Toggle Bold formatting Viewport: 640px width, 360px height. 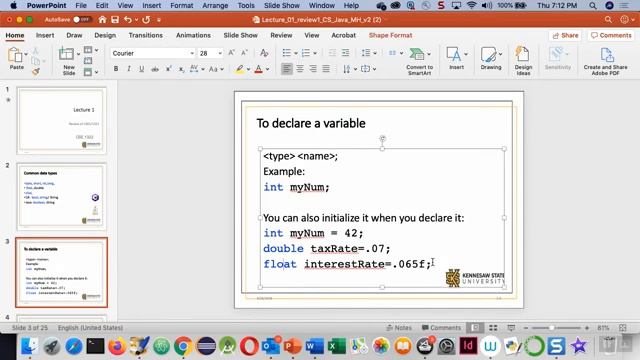point(116,69)
